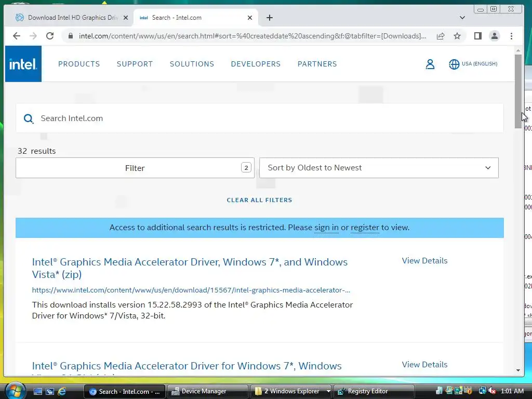The image size is (532, 399).
Task: Click the browser forward arrow
Action: pos(33,36)
